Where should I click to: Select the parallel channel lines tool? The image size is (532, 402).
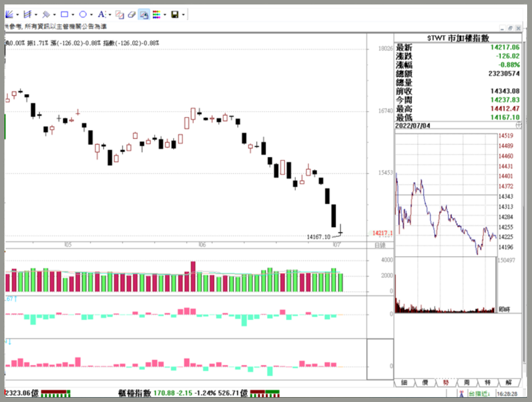pos(27,15)
